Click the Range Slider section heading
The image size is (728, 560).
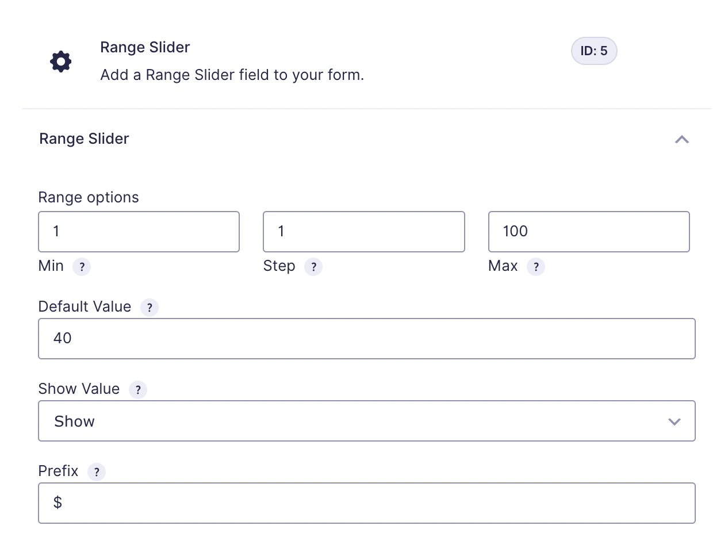tap(84, 139)
